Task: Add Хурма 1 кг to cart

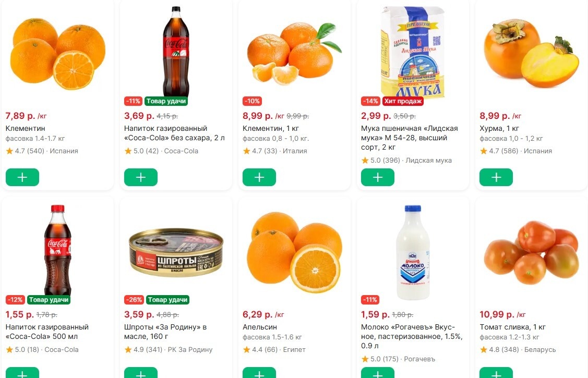Action: point(496,177)
